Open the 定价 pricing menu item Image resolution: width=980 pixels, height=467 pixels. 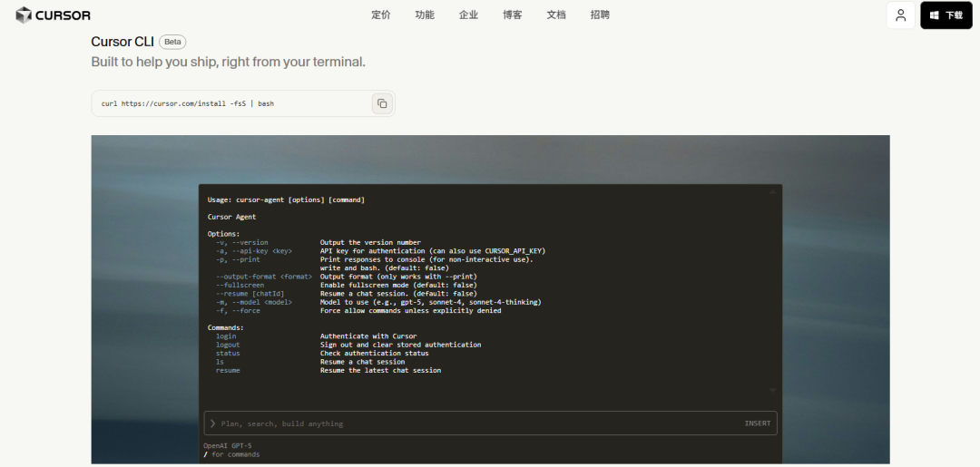pos(381,15)
